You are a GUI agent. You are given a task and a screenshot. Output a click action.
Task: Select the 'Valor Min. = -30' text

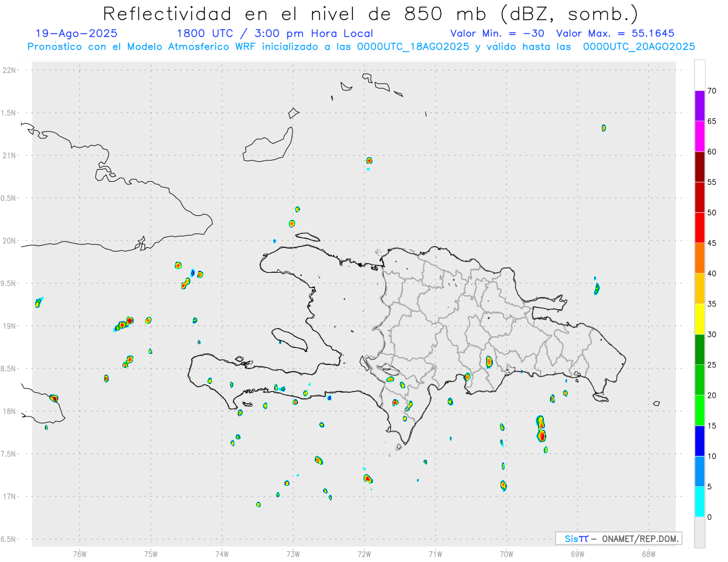click(497, 33)
